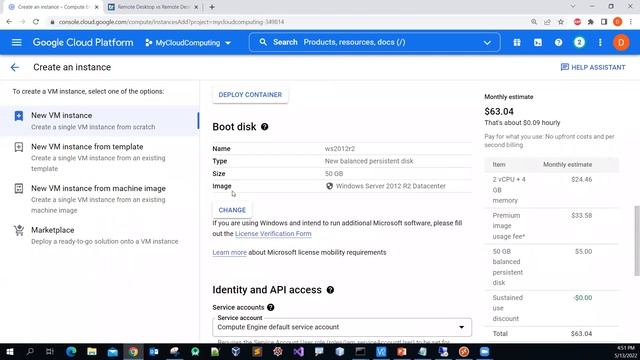This screenshot has width=640, height=360.
Task: Click the $24.46 vCPU estimate
Action: point(582,180)
